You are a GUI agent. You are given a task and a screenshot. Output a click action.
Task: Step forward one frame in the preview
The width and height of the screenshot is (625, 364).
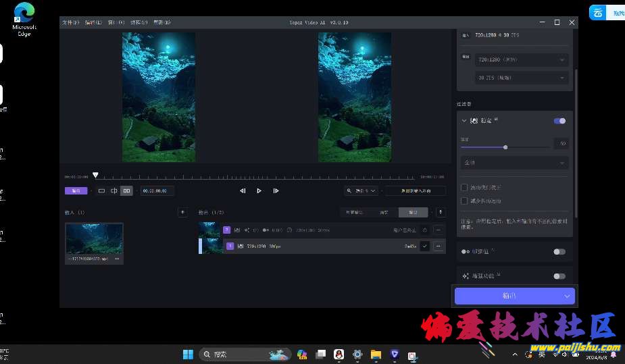[276, 191]
